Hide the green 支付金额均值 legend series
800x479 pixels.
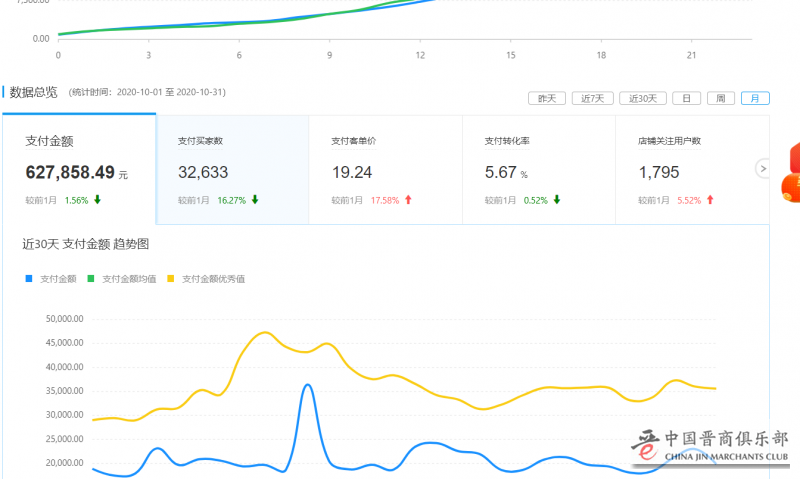click(x=122, y=279)
